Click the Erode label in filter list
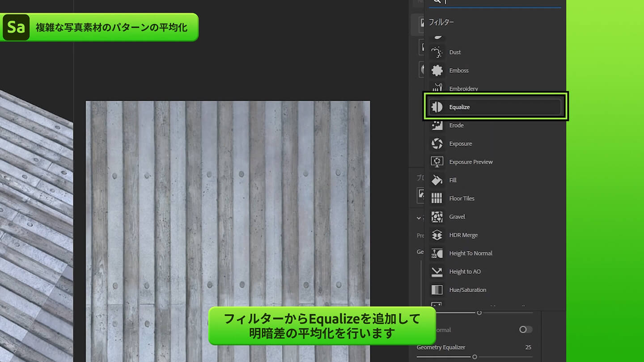This screenshot has width=644, height=362. [456, 126]
